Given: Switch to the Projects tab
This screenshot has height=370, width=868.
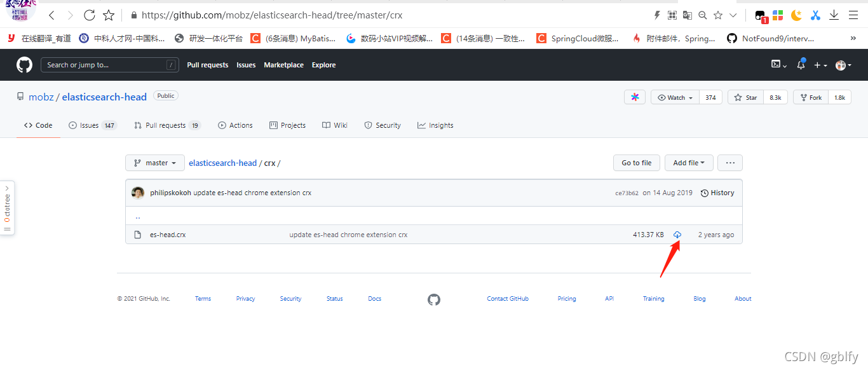Looking at the screenshot, I should pyautogui.click(x=287, y=125).
